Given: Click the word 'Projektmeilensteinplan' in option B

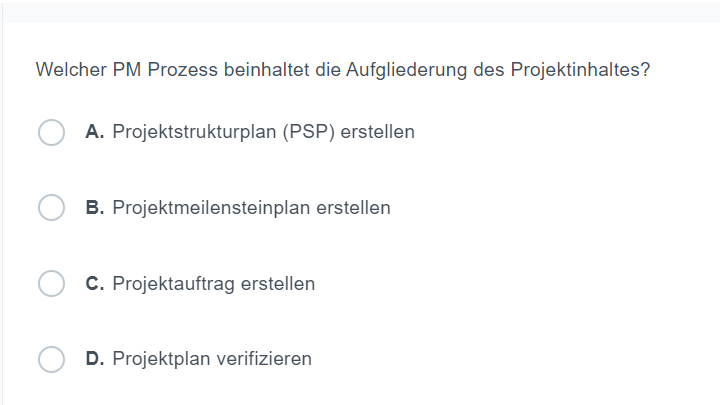Looking at the screenshot, I should (x=211, y=208).
